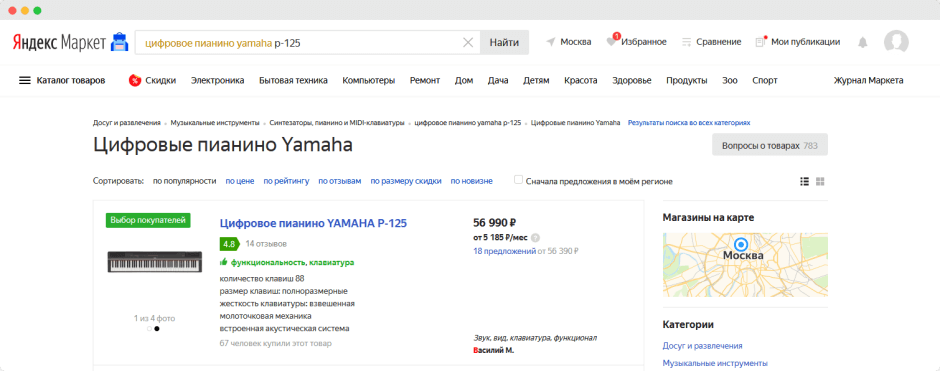Click the Цифровые пианино Yamaha breadcrumb
Viewport: 940px width, 371px height.
coord(576,122)
